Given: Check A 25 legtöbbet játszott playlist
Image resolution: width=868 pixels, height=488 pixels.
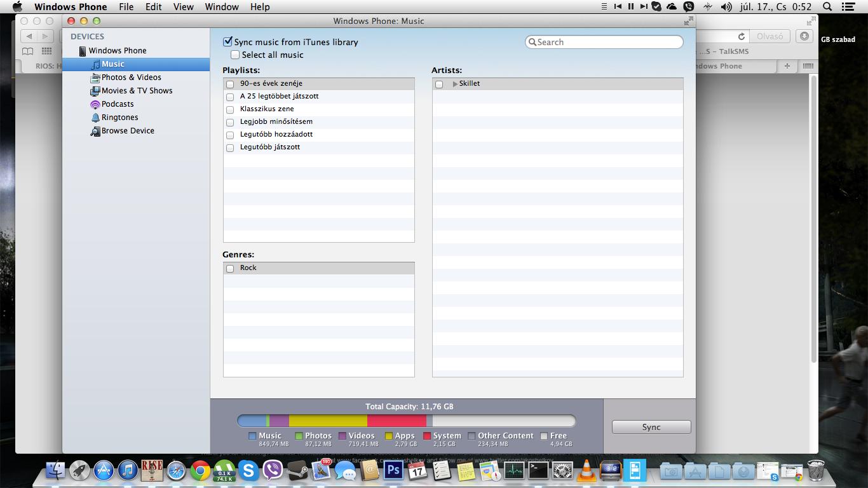Looking at the screenshot, I should [x=230, y=97].
